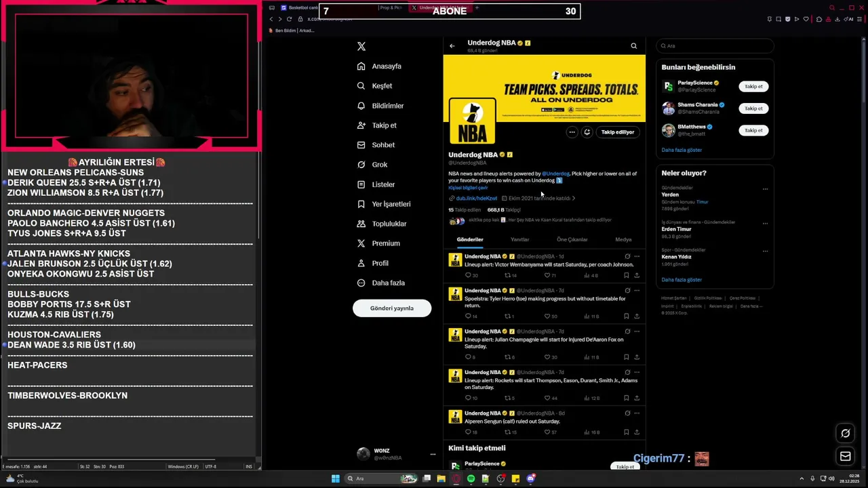Image resolution: width=868 pixels, height=488 pixels.
Task: Click the @Underdog mention in the bio
Action: (556, 174)
